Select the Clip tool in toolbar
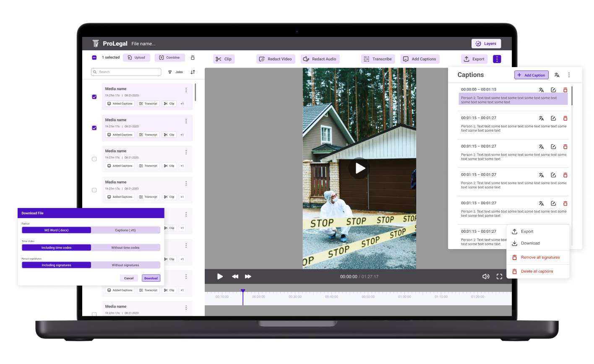Screen dimensions: 594x364 pos(224,59)
